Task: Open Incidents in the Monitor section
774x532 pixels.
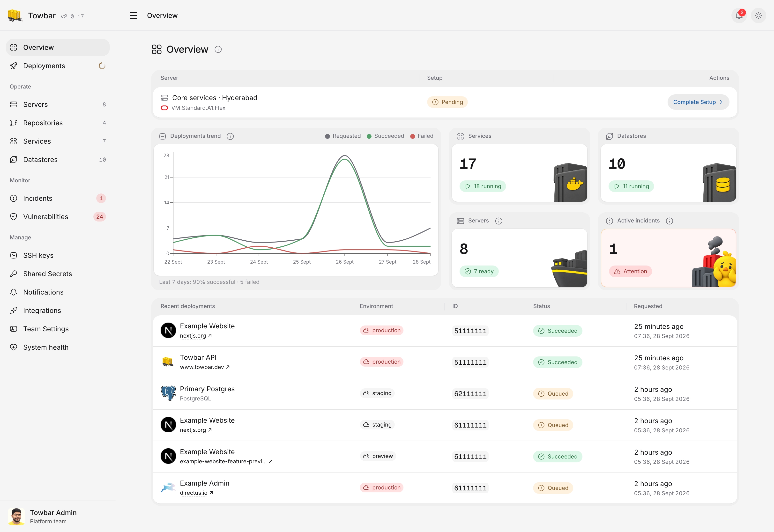Action: point(58,198)
